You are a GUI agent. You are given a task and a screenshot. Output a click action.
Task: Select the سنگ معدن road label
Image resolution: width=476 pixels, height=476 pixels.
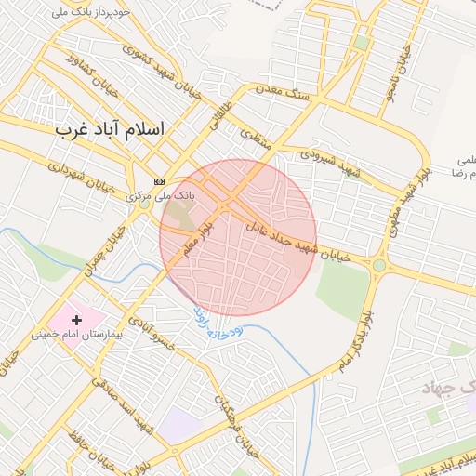(283, 93)
